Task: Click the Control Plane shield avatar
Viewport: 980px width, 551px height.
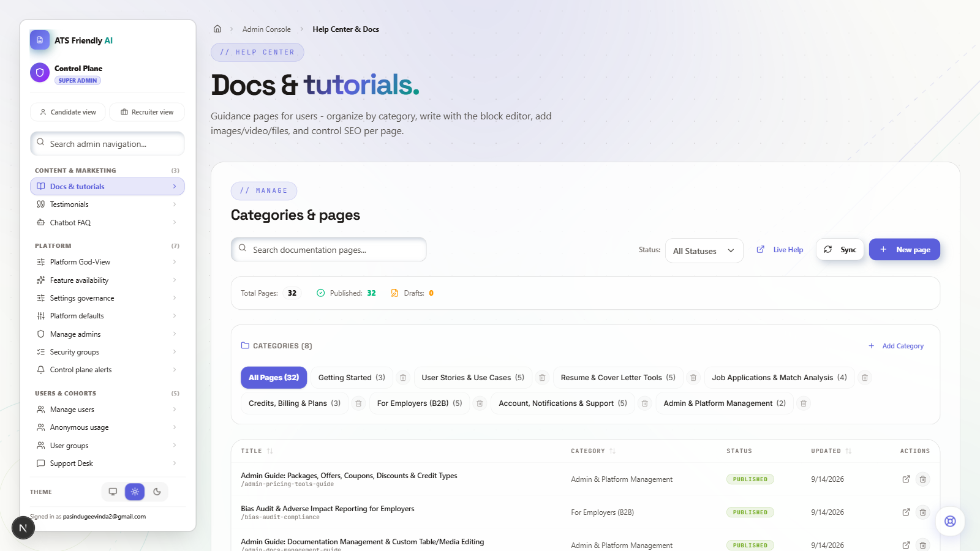Action: 40,72
